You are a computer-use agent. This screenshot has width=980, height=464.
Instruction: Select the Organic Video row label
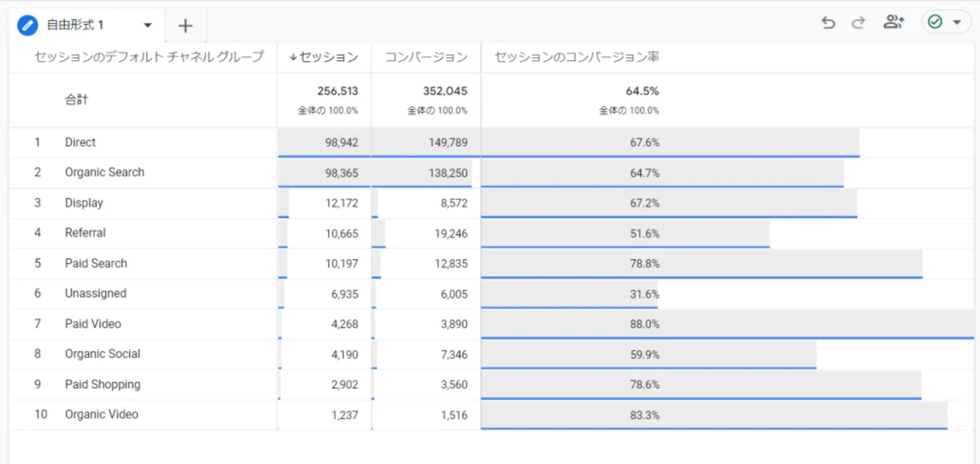tap(102, 414)
